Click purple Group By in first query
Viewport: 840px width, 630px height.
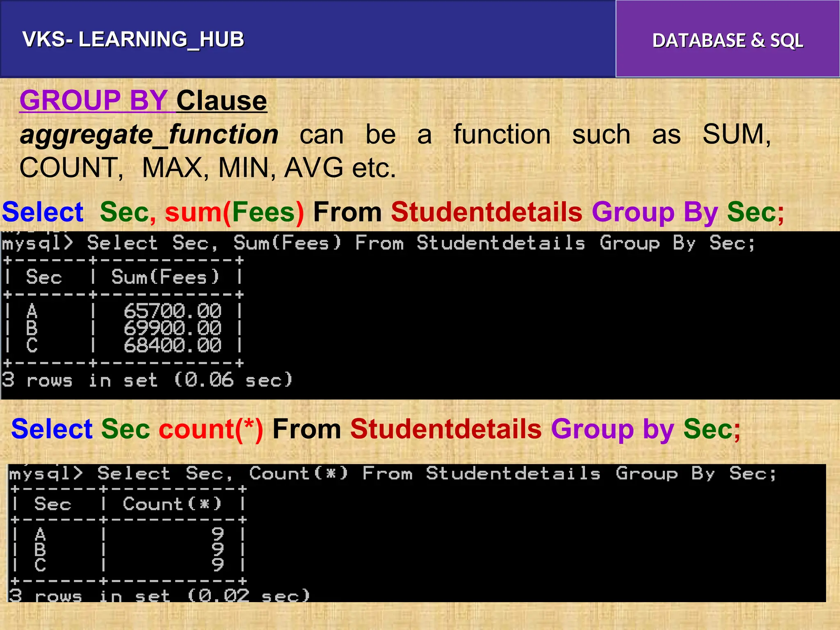tap(655, 212)
